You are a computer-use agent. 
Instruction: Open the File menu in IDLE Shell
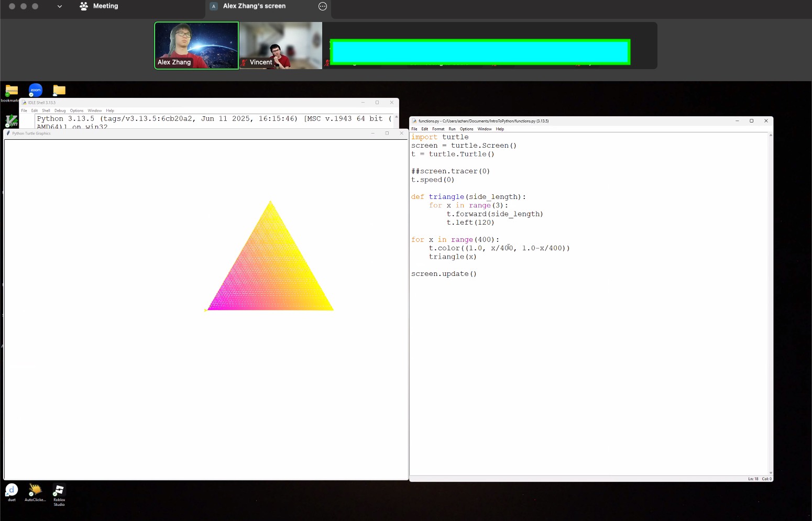point(24,110)
